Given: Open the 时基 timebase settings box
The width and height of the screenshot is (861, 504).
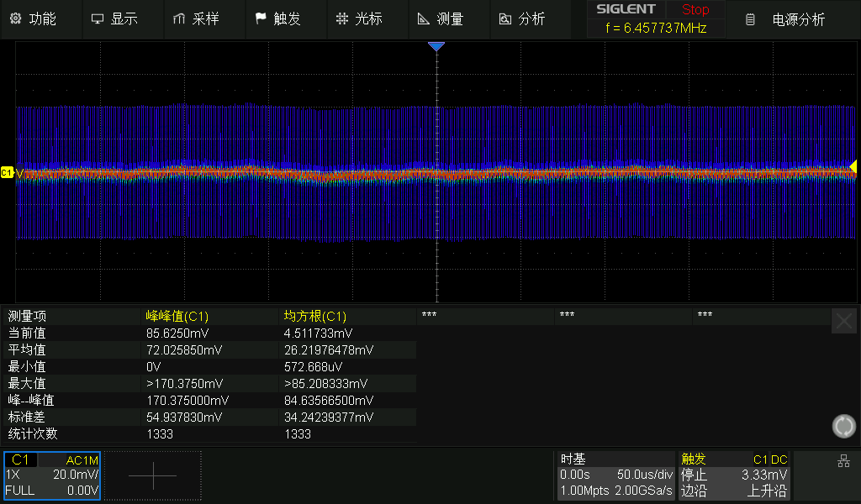Looking at the screenshot, I should (x=615, y=475).
